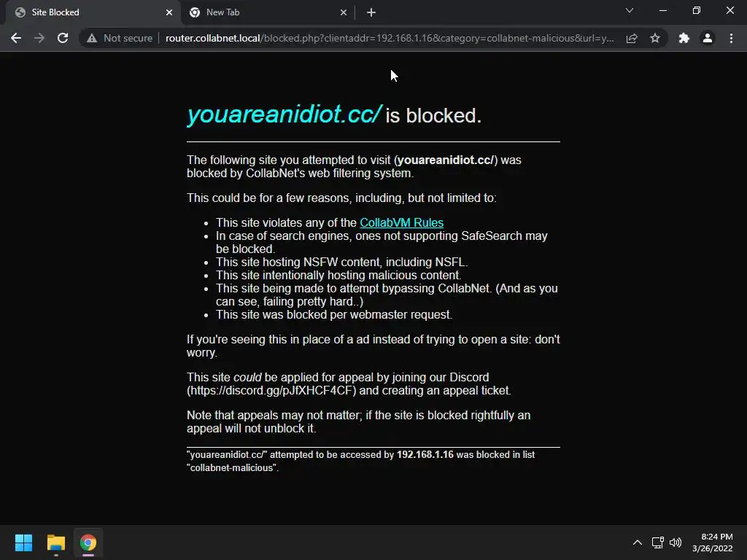Reload the blocked page
This screenshot has width=747, height=560.
(63, 38)
